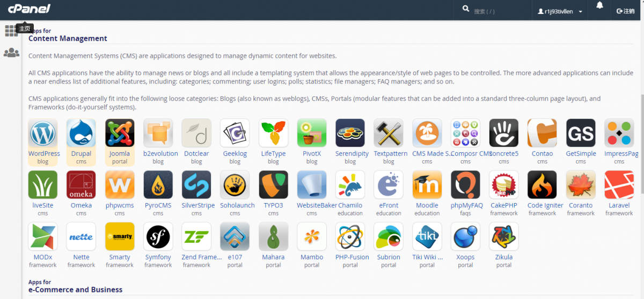Open the Tiki Wiki icon
Viewport: 644px width, 299px height.
coord(427,236)
